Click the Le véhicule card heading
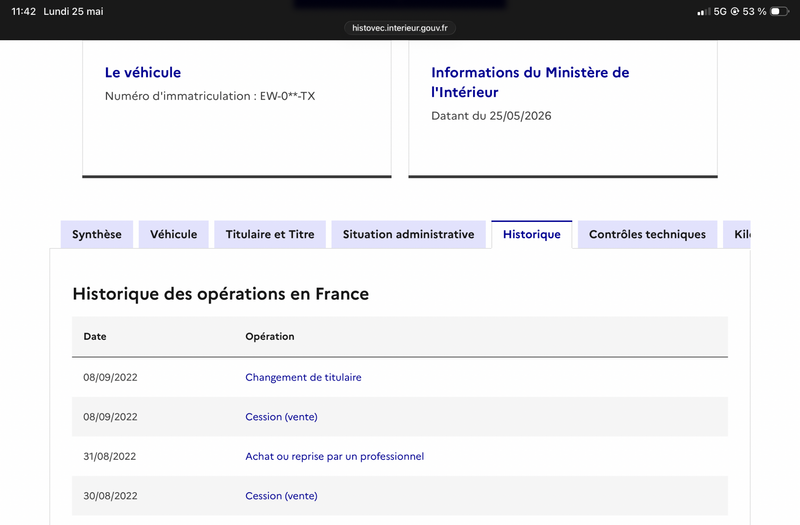The image size is (800, 525). (143, 72)
